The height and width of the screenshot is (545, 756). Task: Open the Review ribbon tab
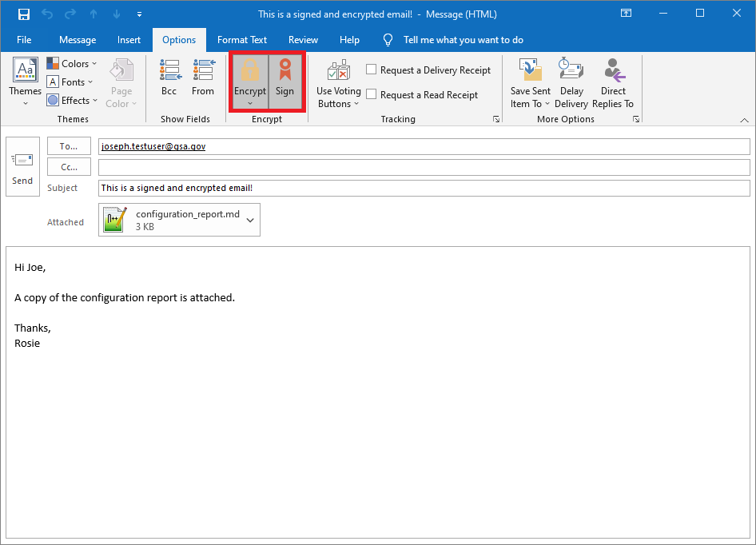(x=303, y=39)
